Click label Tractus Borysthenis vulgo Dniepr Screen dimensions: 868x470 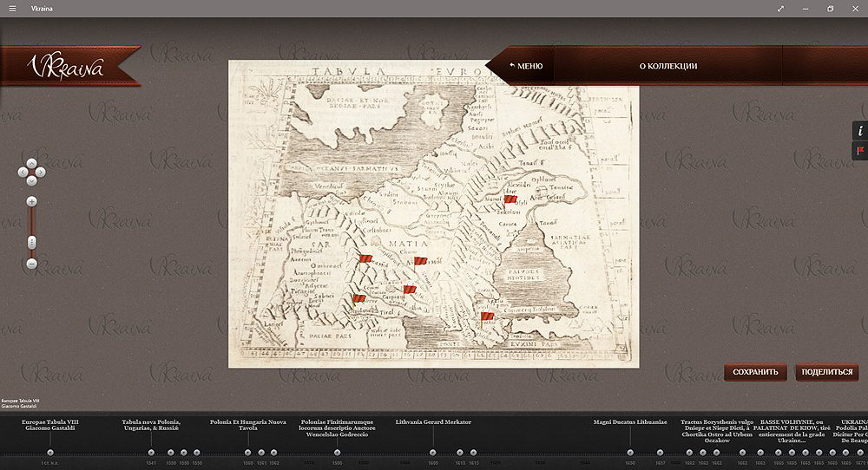(x=717, y=431)
